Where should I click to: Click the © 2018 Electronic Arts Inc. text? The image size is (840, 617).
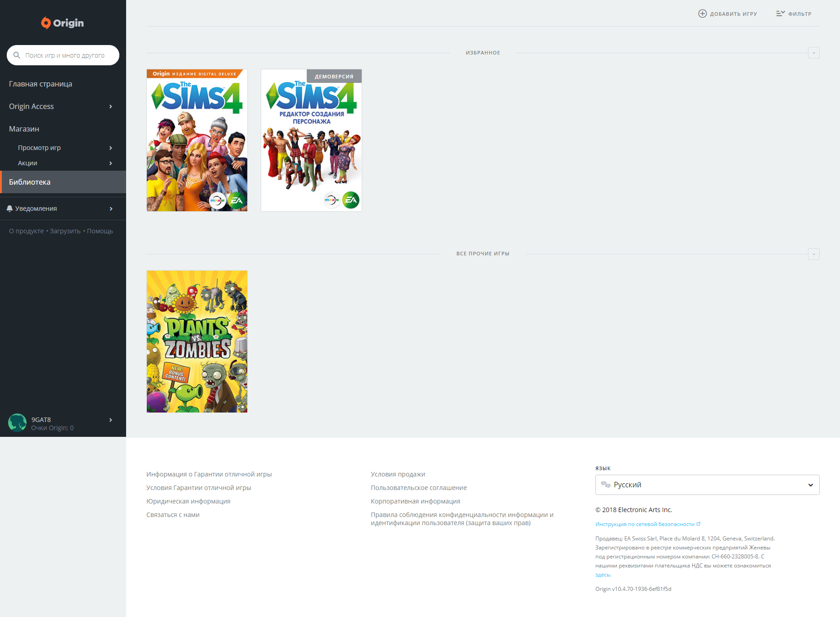(x=634, y=510)
